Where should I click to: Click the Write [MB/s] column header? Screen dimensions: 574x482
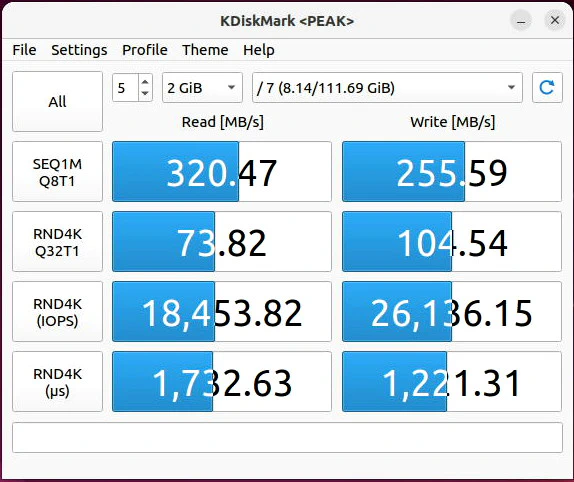(452, 122)
